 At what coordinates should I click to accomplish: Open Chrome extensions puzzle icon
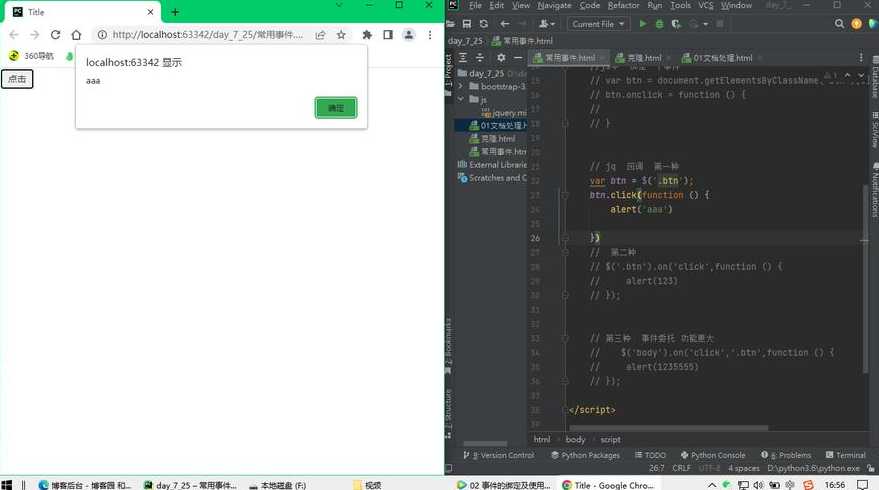click(x=367, y=35)
